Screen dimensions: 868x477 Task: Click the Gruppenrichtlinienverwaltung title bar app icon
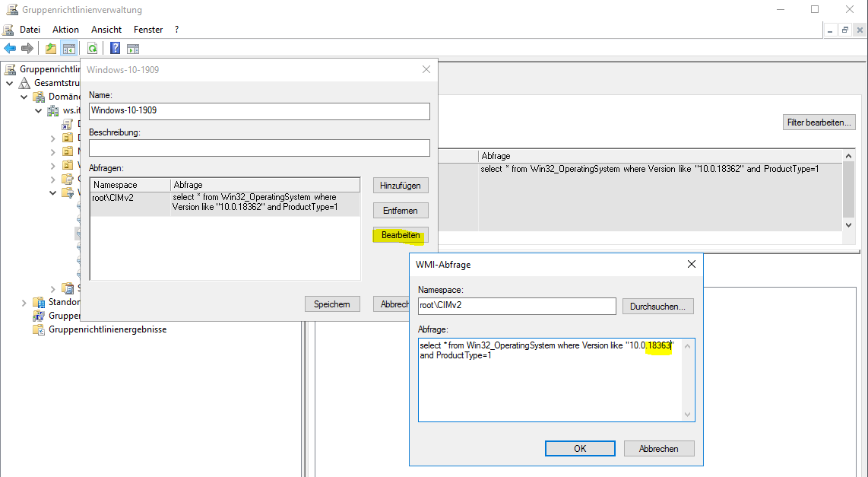(x=11, y=9)
